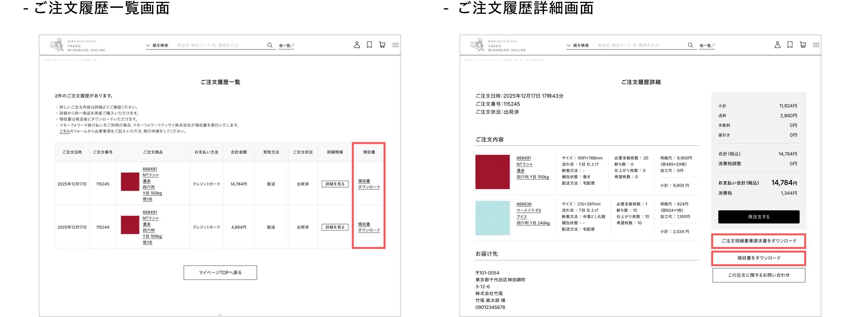Click ご注文履歴一覧 breadcrumb on the detail page
Viewport: 868px width, 317px height.
[507, 60]
